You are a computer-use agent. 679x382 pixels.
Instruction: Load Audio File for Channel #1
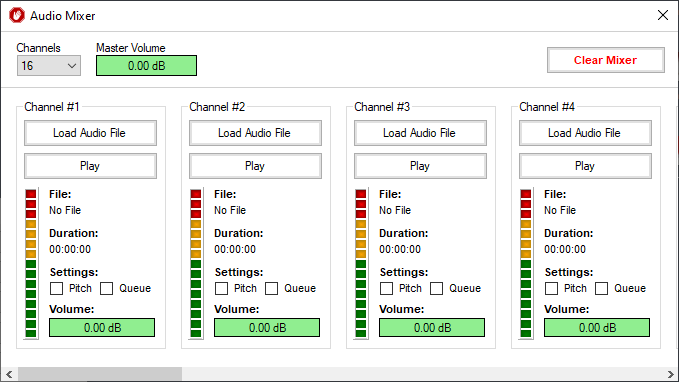click(x=90, y=133)
